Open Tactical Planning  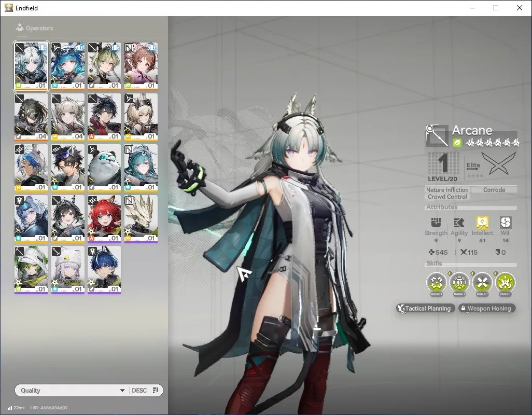(426, 308)
